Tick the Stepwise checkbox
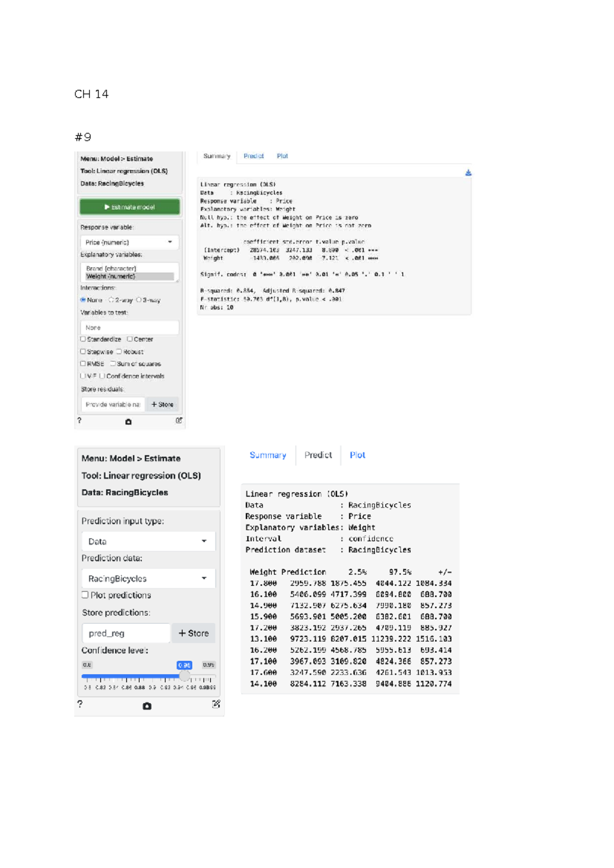Image resolution: width=614 pixels, height=868 pixels. 83,352
